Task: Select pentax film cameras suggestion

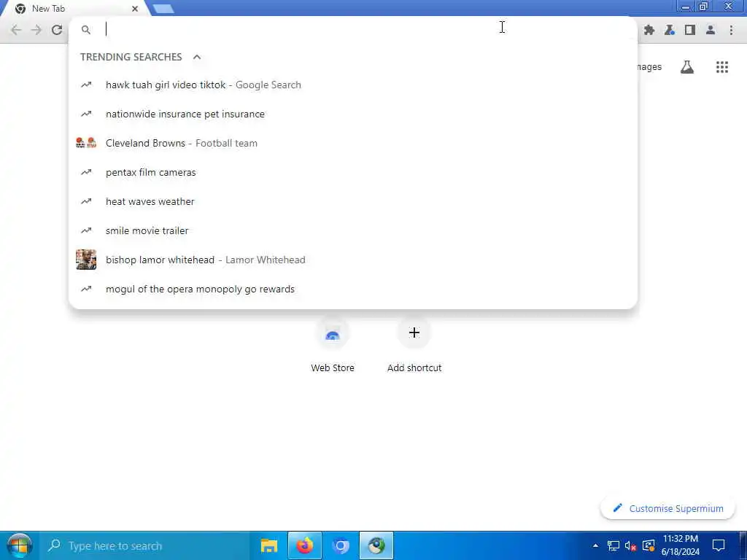Action: [353, 172]
